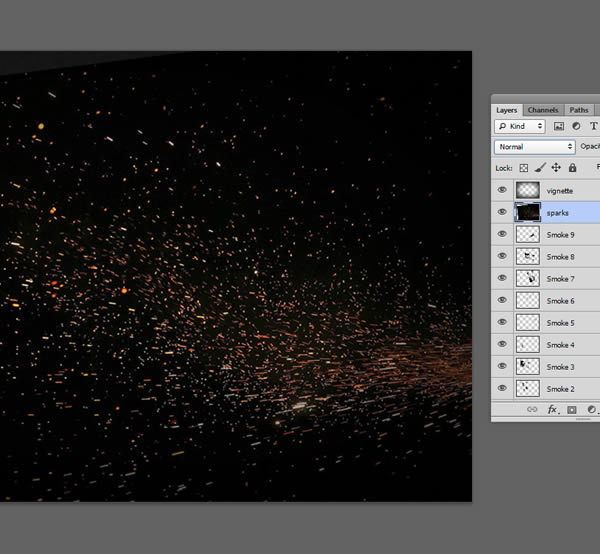
Task: Hide the sparks layer
Action: pyautogui.click(x=502, y=212)
